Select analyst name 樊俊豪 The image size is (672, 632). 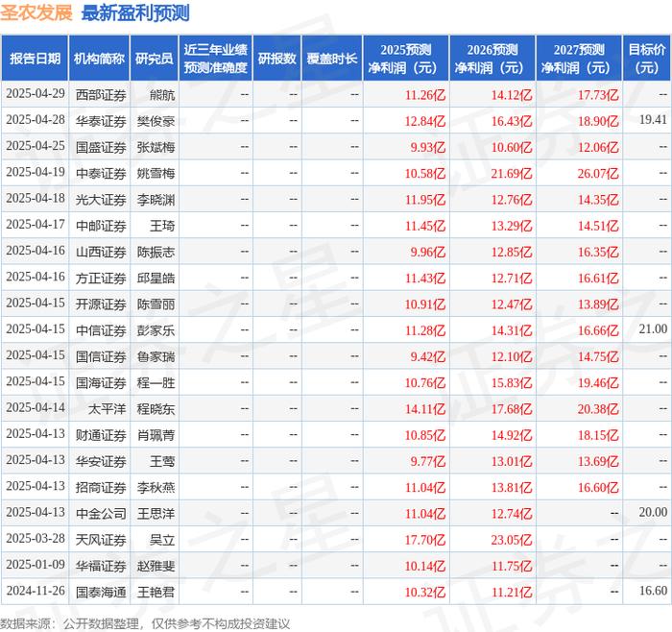[156, 121]
